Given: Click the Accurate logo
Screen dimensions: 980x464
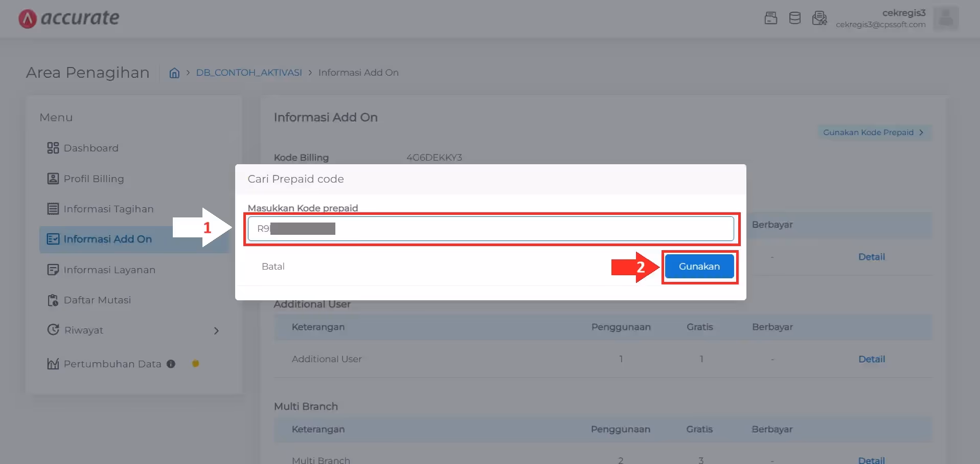Looking at the screenshot, I should coord(69,18).
